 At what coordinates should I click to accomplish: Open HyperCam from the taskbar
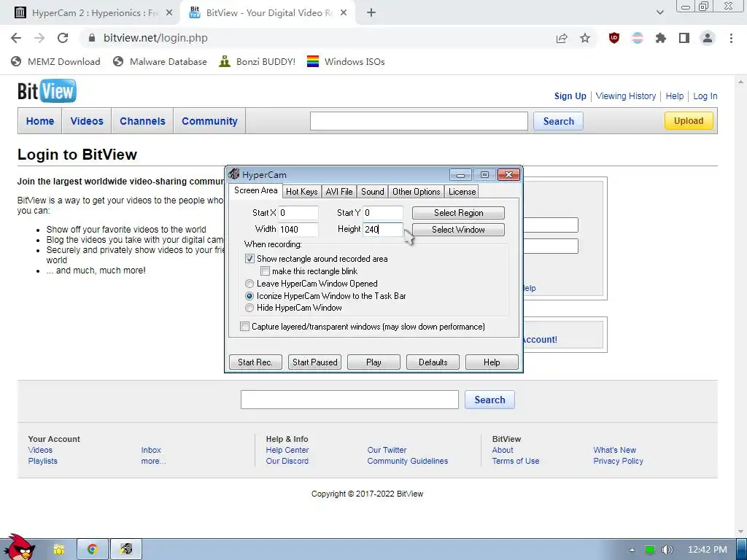point(126,549)
